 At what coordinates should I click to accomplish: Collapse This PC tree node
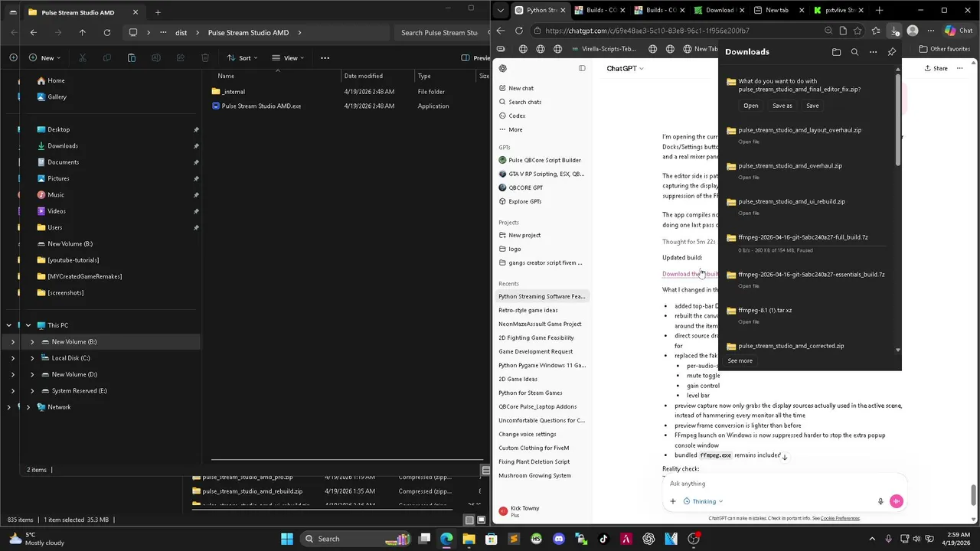[28, 325]
